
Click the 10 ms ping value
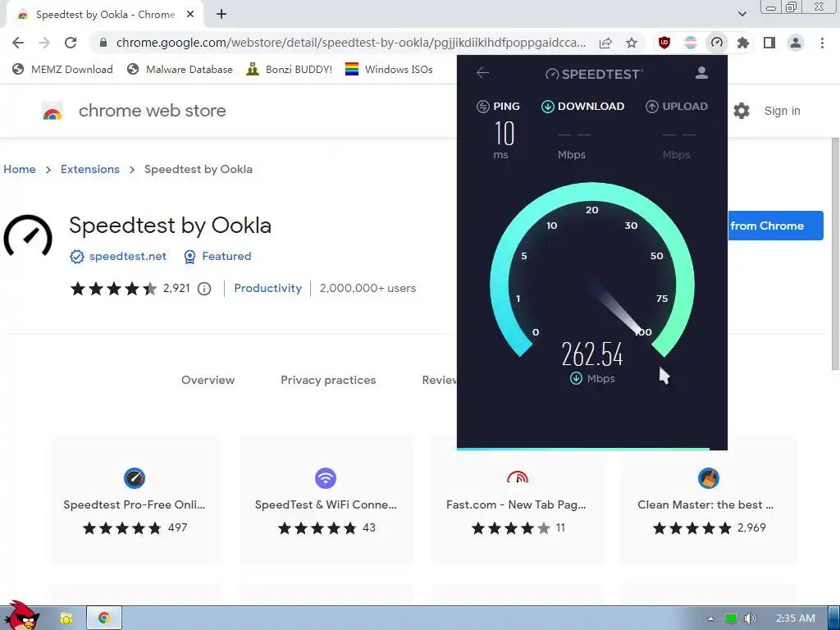[504, 134]
